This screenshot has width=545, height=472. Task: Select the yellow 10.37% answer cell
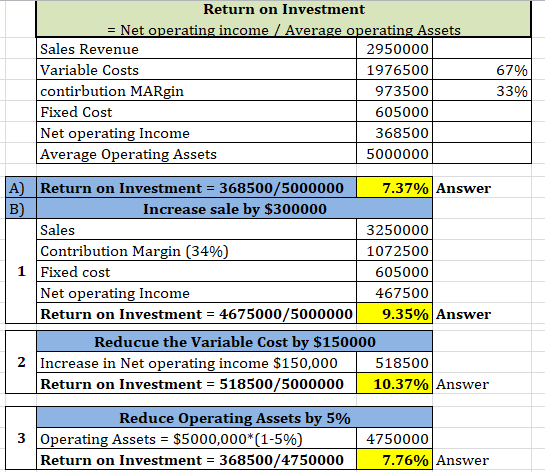(x=394, y=383)
